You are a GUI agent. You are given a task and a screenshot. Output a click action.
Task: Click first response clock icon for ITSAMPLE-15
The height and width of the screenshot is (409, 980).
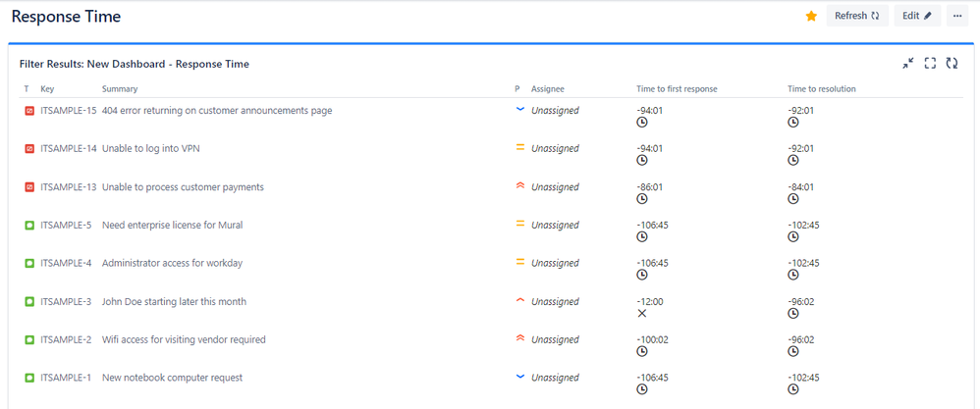642,123
